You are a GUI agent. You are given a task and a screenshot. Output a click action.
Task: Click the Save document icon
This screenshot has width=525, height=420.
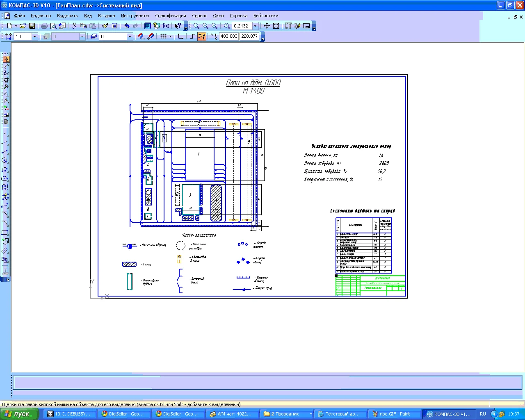[32, 26]
